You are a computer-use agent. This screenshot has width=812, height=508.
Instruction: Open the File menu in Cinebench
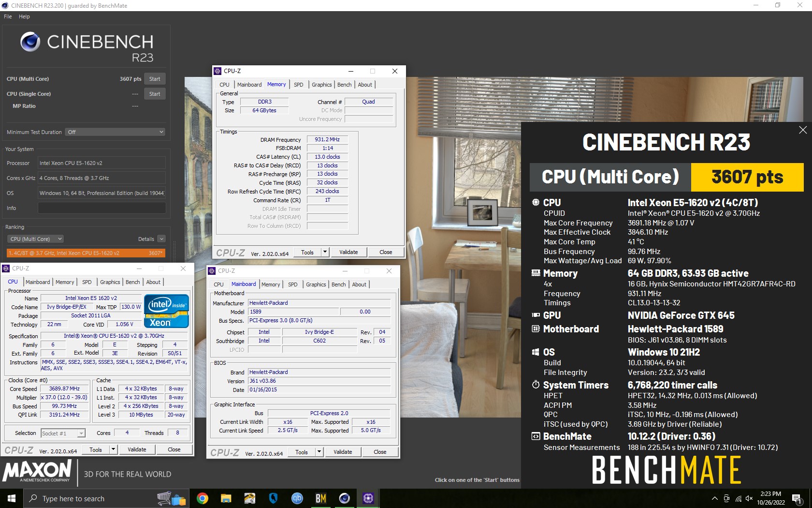click(x=8, y=16)
